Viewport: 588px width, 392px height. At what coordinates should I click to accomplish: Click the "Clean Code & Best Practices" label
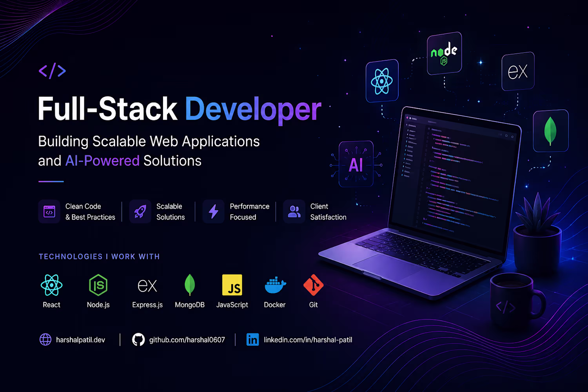click(90, 212)
